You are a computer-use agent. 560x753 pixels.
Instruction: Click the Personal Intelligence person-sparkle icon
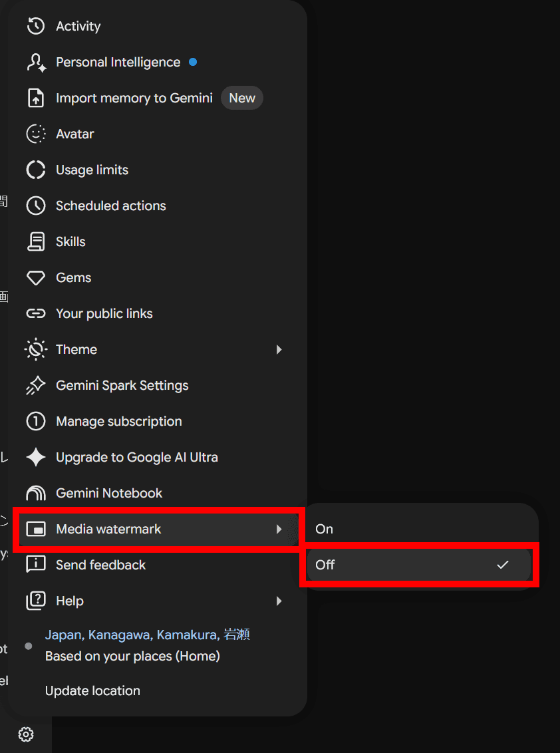[x=36, y=63]
